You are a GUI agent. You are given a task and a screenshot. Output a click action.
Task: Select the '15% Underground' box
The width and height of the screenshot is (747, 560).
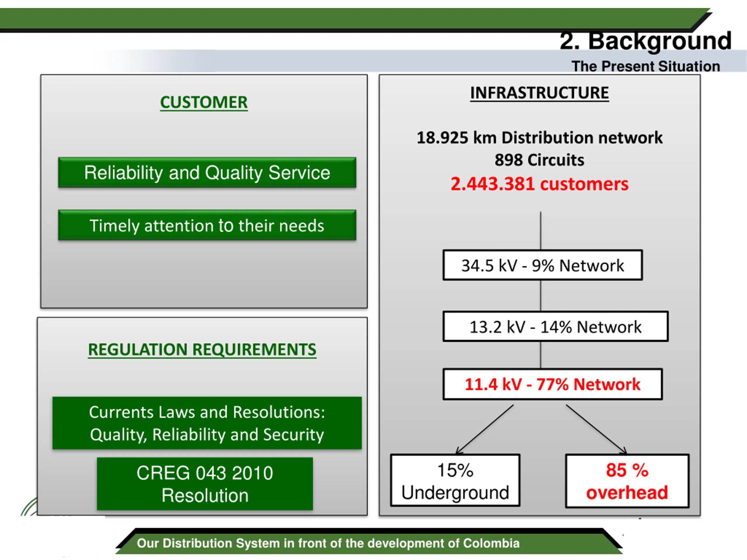point(455,481)
